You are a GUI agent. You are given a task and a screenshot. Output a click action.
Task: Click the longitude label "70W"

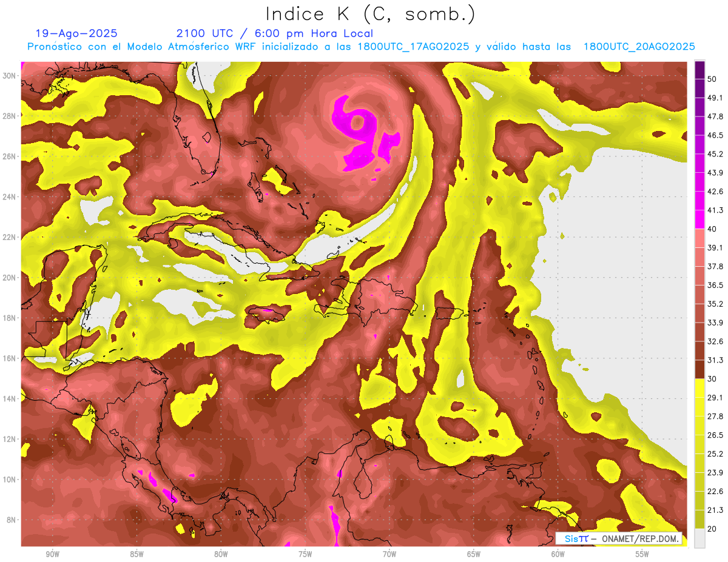389,554
